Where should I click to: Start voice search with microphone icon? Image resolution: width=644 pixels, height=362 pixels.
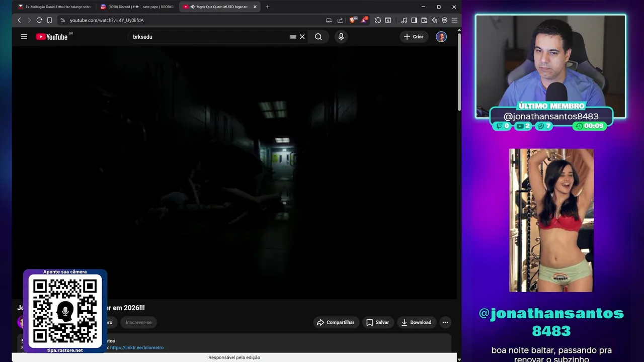point(341,37)
